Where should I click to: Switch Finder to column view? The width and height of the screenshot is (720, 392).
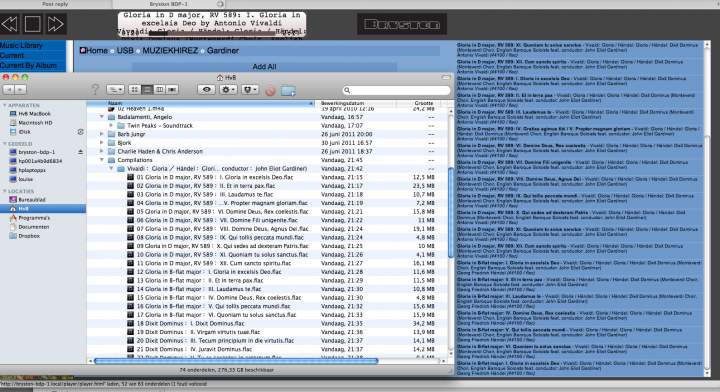(159, 90)
